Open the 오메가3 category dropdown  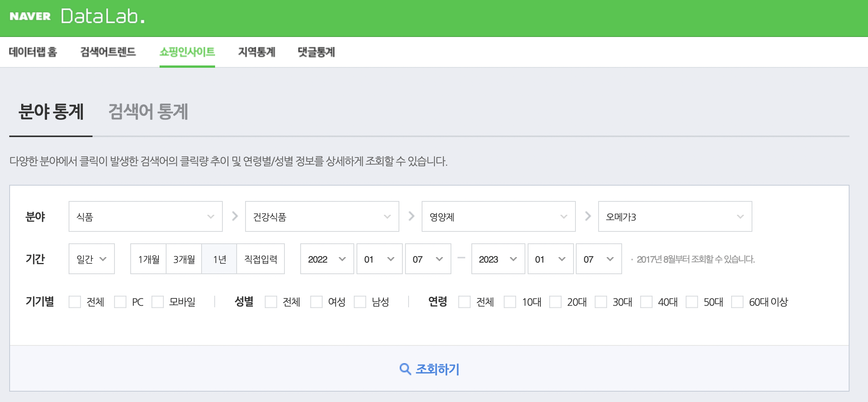(x=675, y=216)
